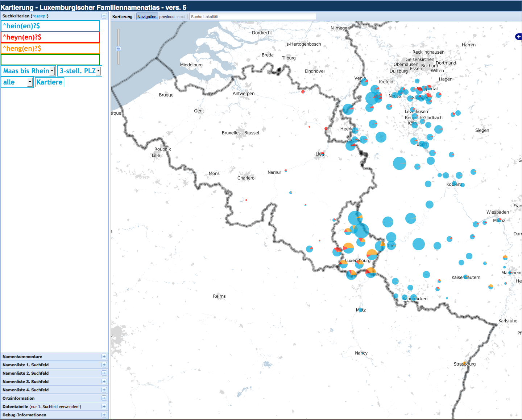This screenshot has width=522, height=420.
Task: Open the '3-stell. PLZ' dropdown
Action: tap(80, 71)
